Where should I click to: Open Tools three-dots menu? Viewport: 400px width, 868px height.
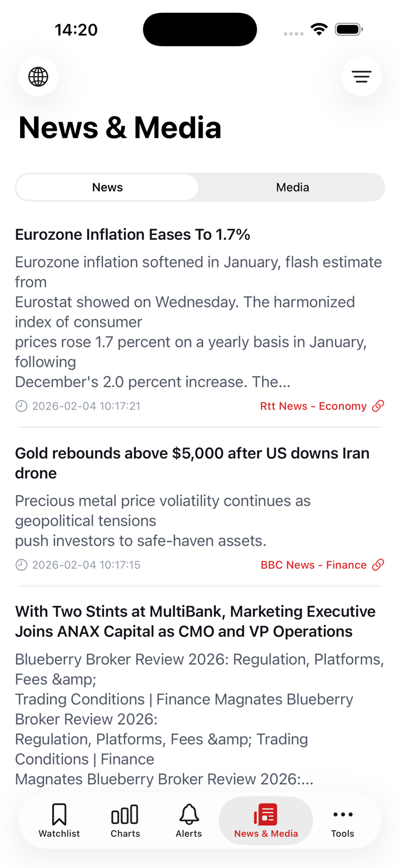click(343, 820)
